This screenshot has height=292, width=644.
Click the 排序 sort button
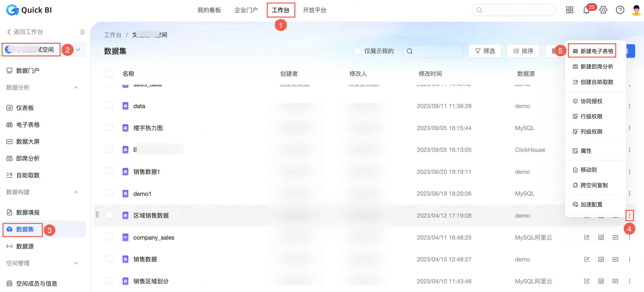tap(523, 51)
